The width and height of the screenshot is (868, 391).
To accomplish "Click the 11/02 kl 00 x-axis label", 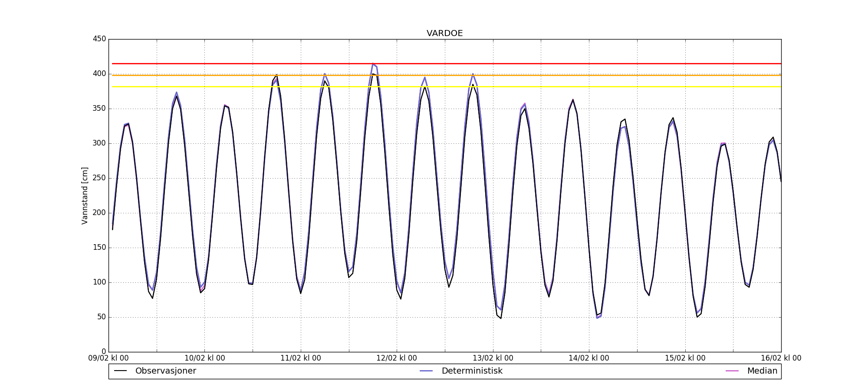I will pyautogui.click(x=301, y=358).
